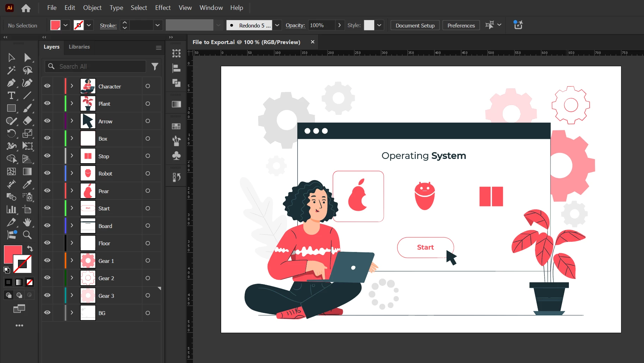Open the File menu
Viewport: 644px width, 363px height.
pos(52,8)
